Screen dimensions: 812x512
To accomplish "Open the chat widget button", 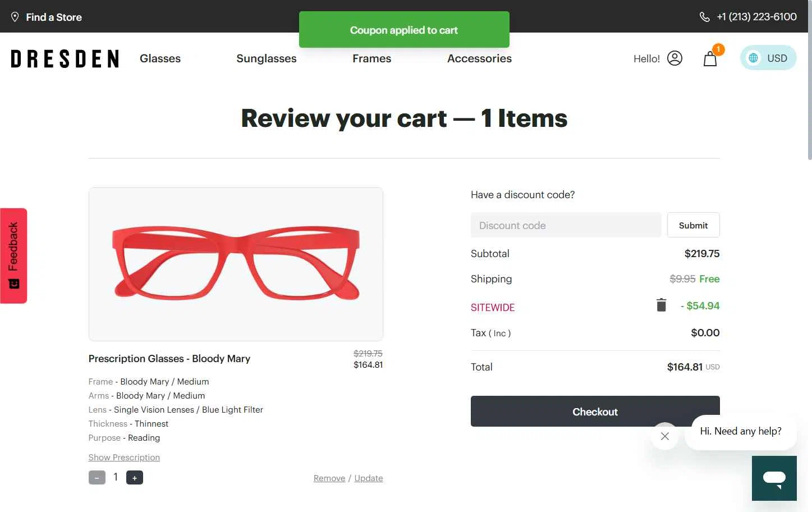I will [774, 478].
